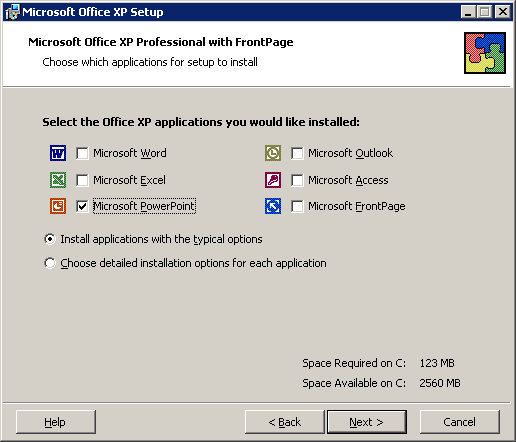Check the Microsoft Excel checkbox
This screenshot has height=442, width=516.
pyautogui.click(x=82, y=180)
